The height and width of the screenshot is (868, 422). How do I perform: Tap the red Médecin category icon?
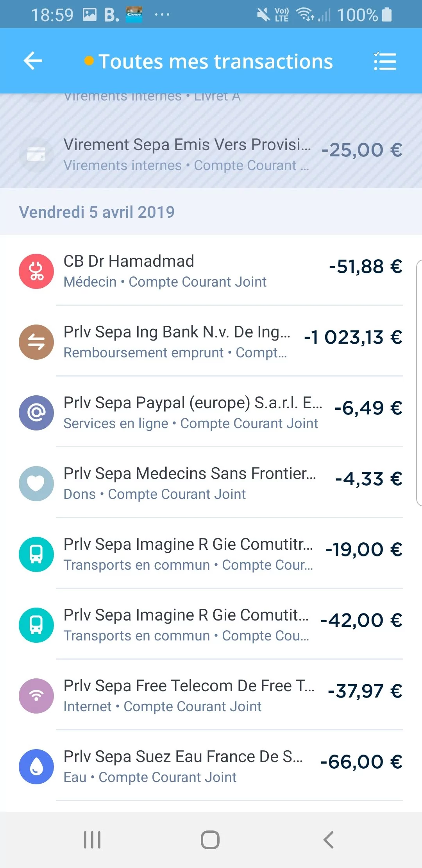[x=36, y=271]
